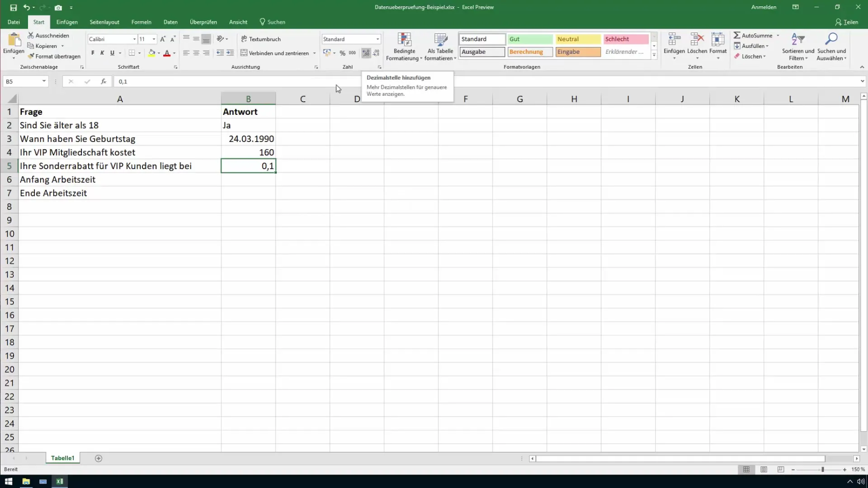Switch to the Seitenlayout tab
Image resolution: width=868 pixels, height=488 pixels.
click(104, 22)
